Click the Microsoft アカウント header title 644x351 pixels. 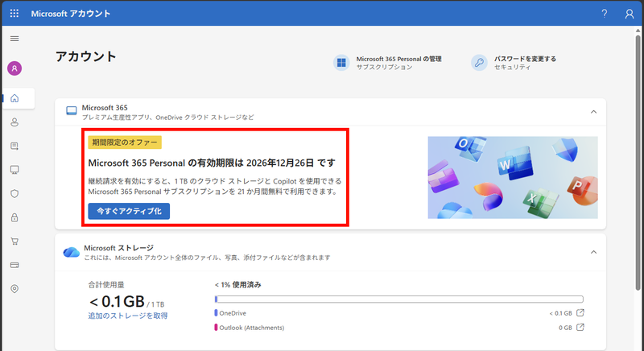pos(71,14)
